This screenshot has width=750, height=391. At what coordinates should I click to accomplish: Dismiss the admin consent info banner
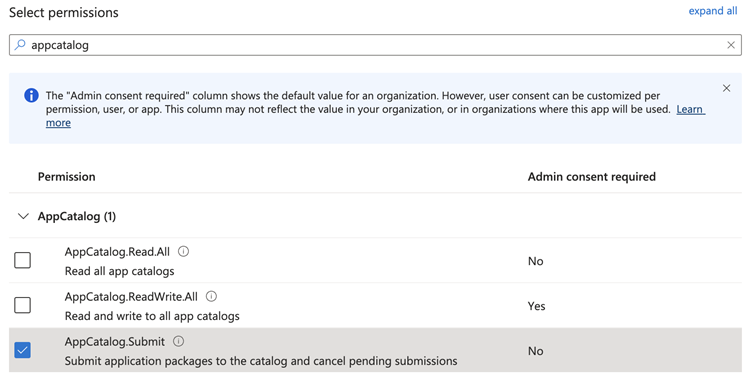(x=727, y=88)
